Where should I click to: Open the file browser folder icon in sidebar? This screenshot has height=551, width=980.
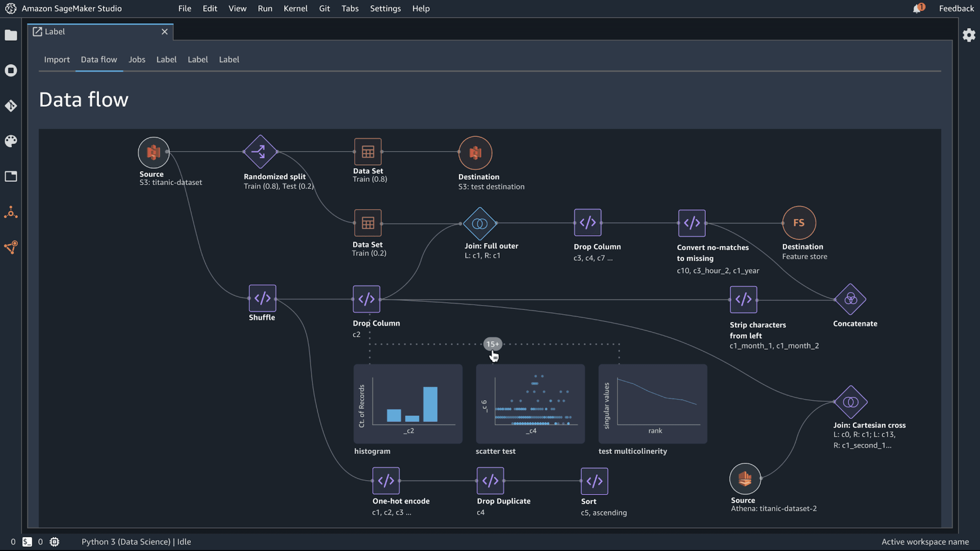tap(11, 35)
